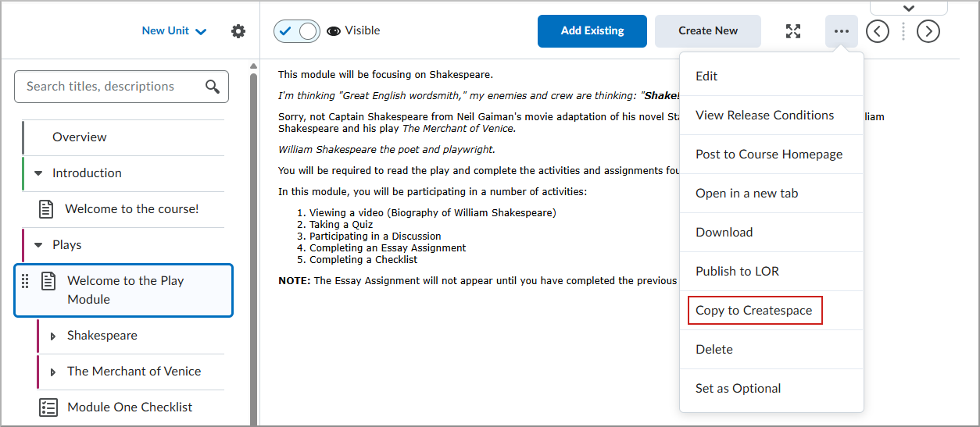The width and height of the screenshot is (980, 427).
Task: Go to next item arrow
Action: [928, 31]
